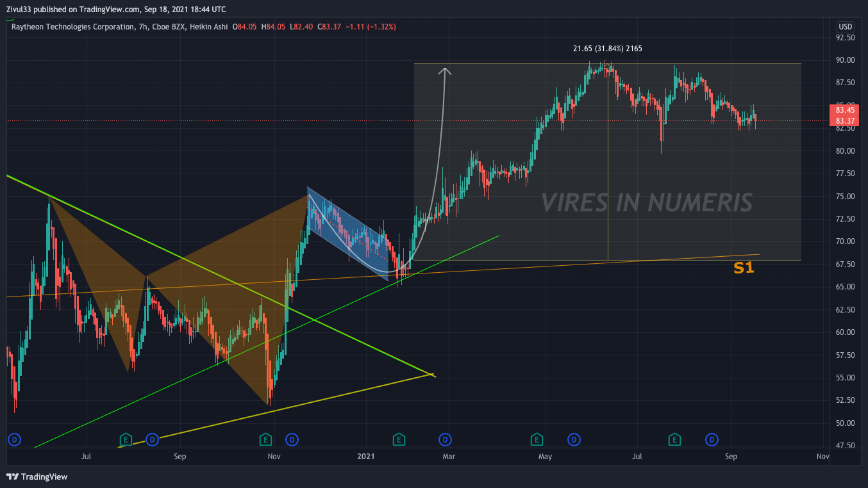868x488 pixels.
Task: Click the 90.00 price axis label
Action: click(x=846, y=60)
